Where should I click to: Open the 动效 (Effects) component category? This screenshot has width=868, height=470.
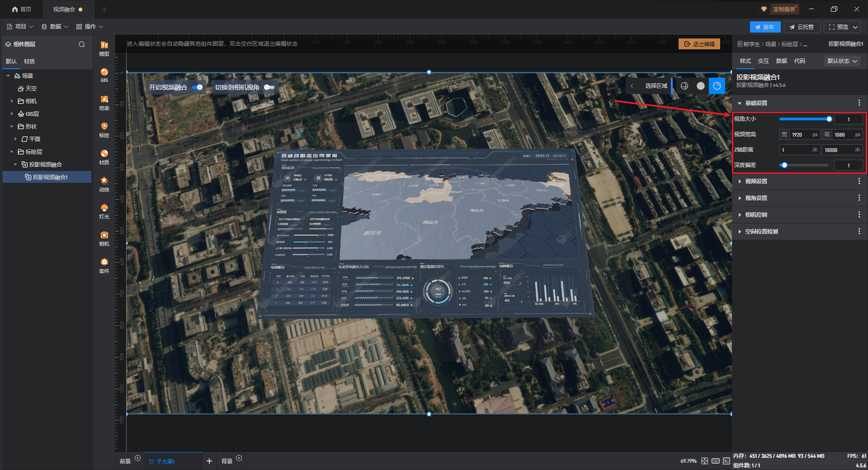[104, 184]
